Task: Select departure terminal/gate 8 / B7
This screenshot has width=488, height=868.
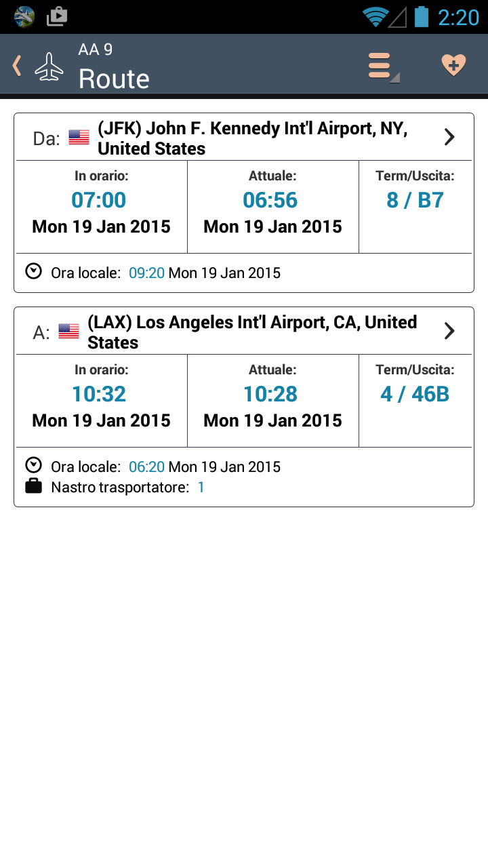Action: point(415,200)
